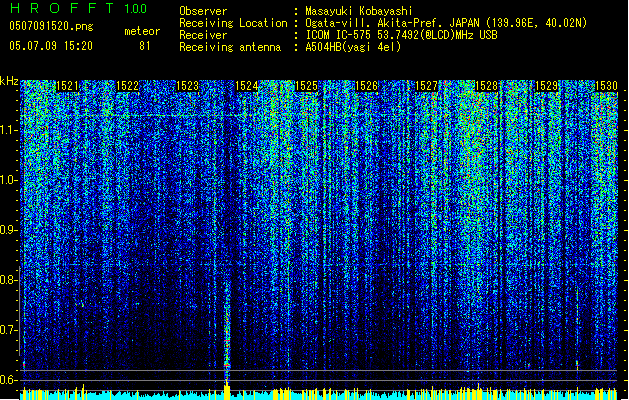Click the Observer label
The image size is (629, 400).
(203, 11)
